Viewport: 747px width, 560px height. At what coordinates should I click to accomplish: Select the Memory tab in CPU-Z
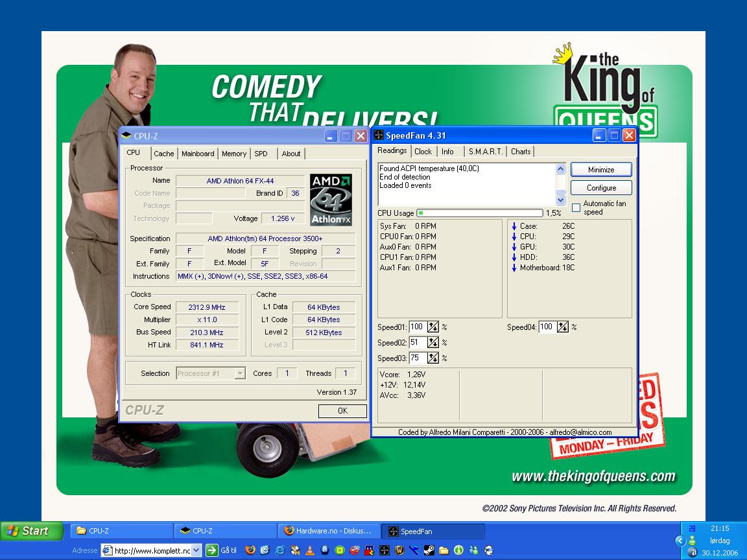pyautogui.click(x=234, y=154)
